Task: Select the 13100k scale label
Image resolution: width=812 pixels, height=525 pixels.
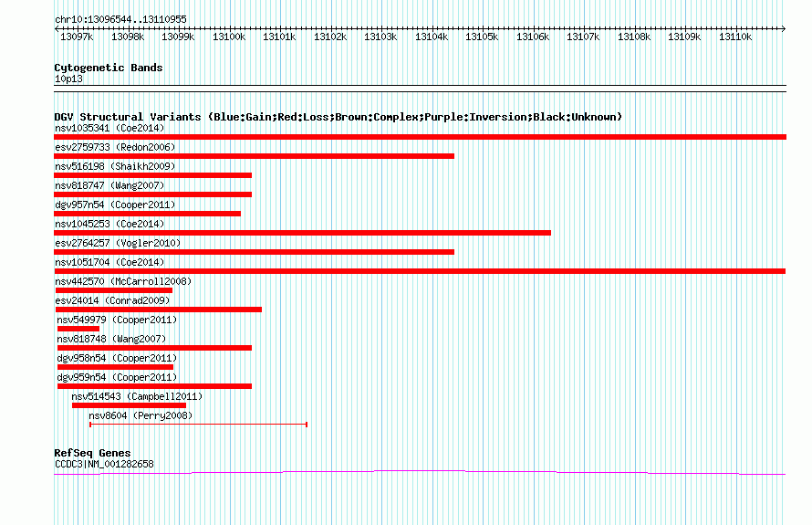Action: click(x=229, y=37)
